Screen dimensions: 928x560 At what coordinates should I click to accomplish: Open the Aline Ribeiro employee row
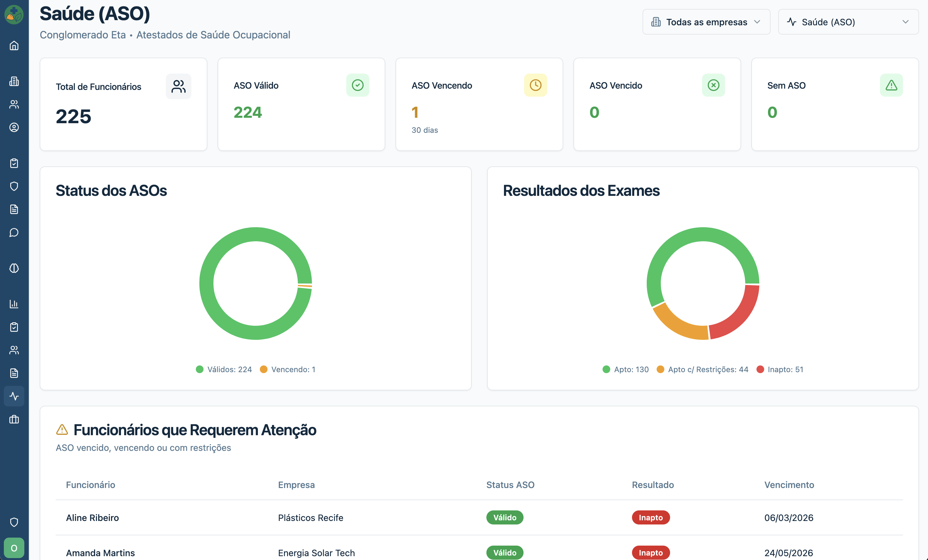[x=92, y=518]
